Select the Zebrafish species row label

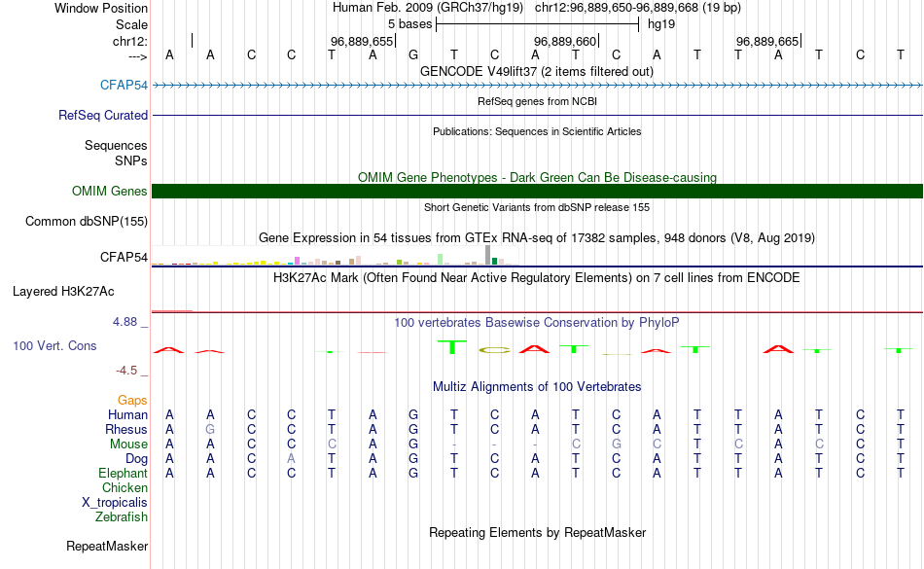point(122,516)
